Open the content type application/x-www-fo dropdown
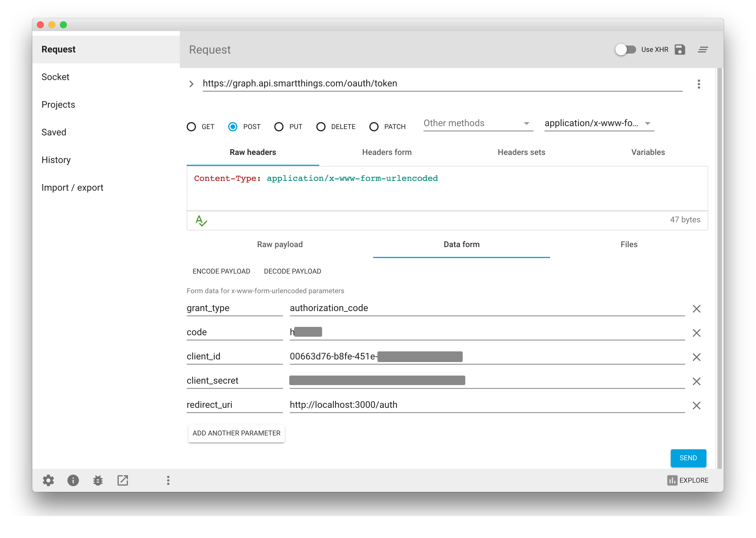 [x=599, y=123]
